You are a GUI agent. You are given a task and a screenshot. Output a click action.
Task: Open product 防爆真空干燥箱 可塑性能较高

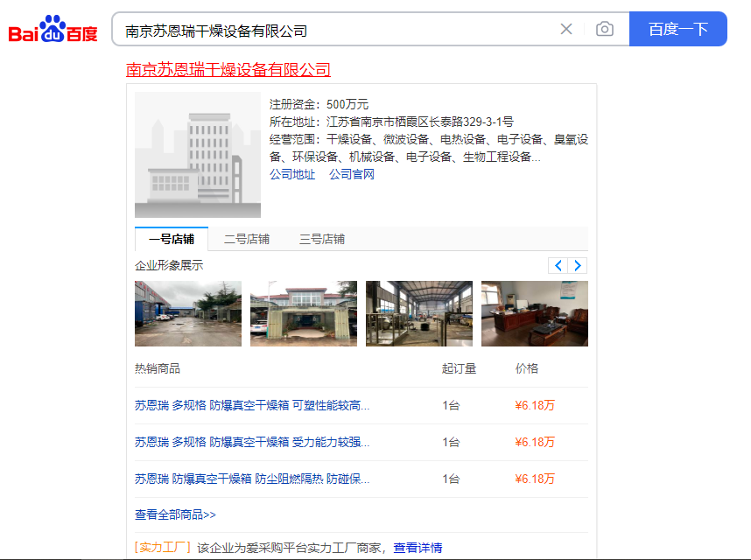pos(252,405)
